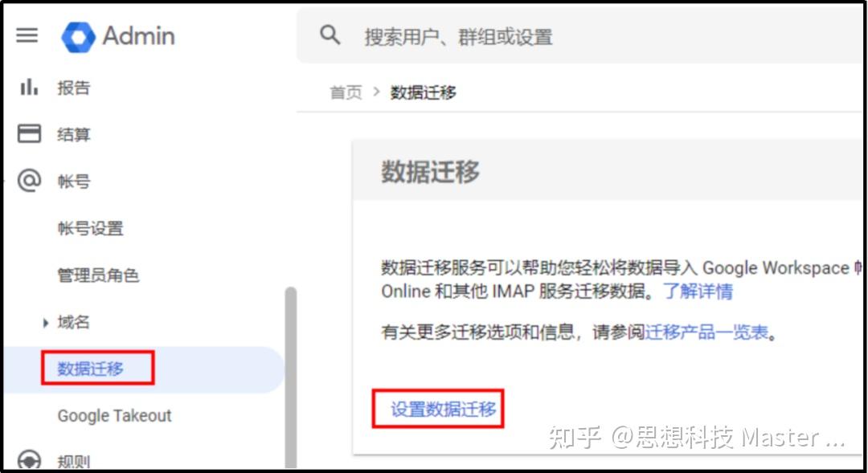This screenshot has width=868, height=473.
Task: Click the 数据迁移 card heading
Action: pyautogui.click(x=430, y=171)
